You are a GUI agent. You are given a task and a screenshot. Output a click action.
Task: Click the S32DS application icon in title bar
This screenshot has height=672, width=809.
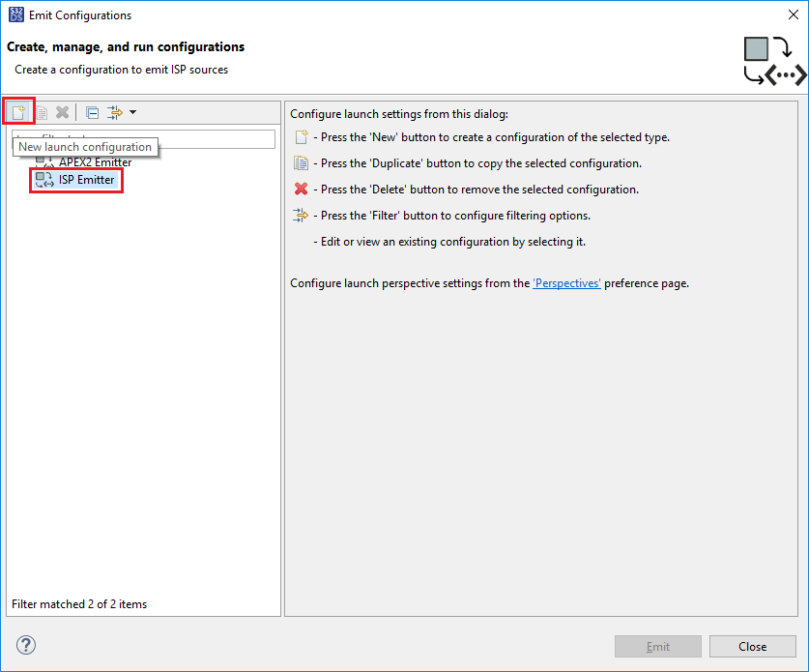[x=15, y=15]
